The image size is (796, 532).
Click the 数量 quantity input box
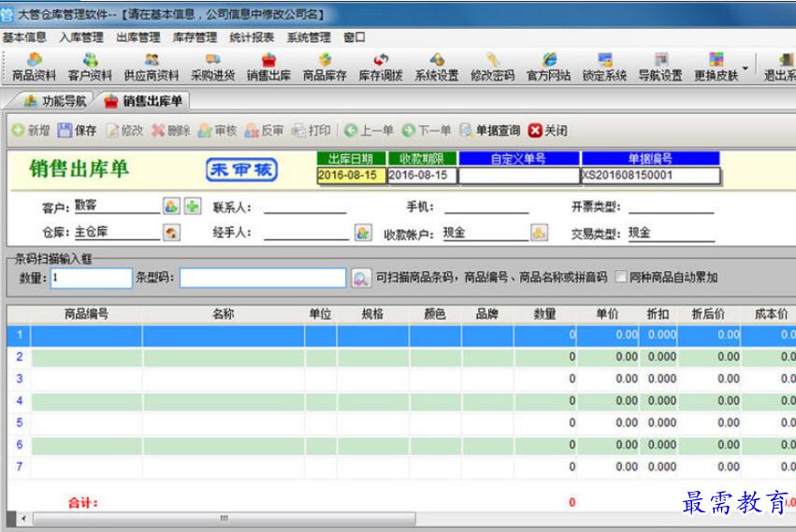(92, 278)
